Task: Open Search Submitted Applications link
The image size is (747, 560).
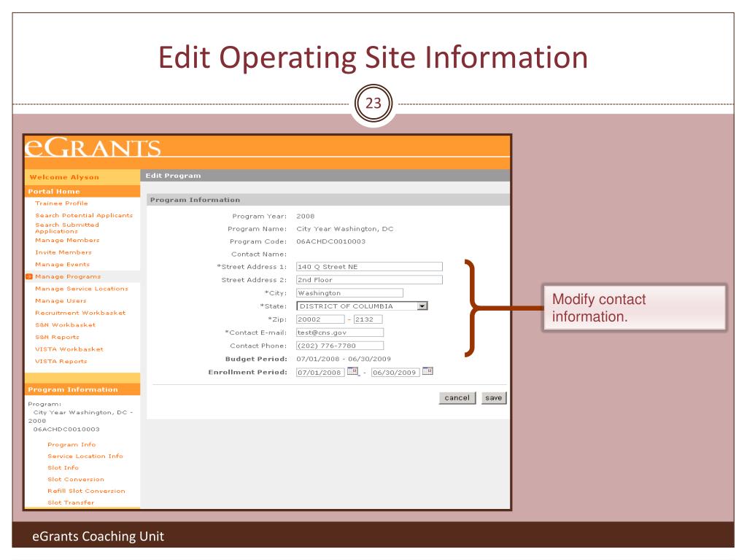Action: coord(66,227)
